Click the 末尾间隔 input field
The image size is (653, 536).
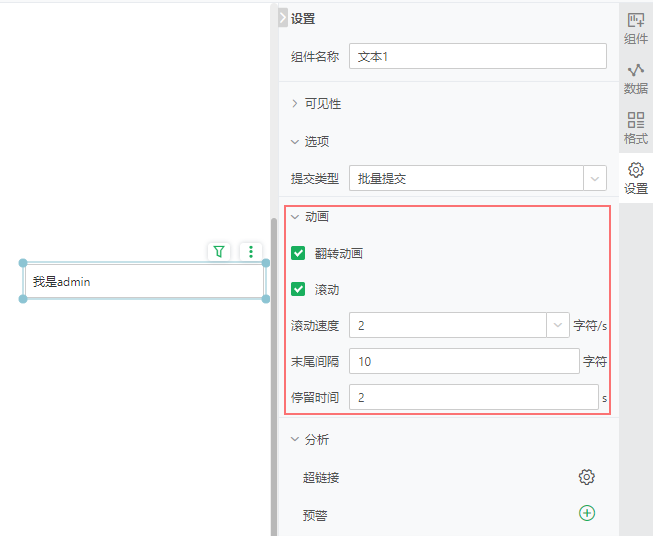click(464, 361)
